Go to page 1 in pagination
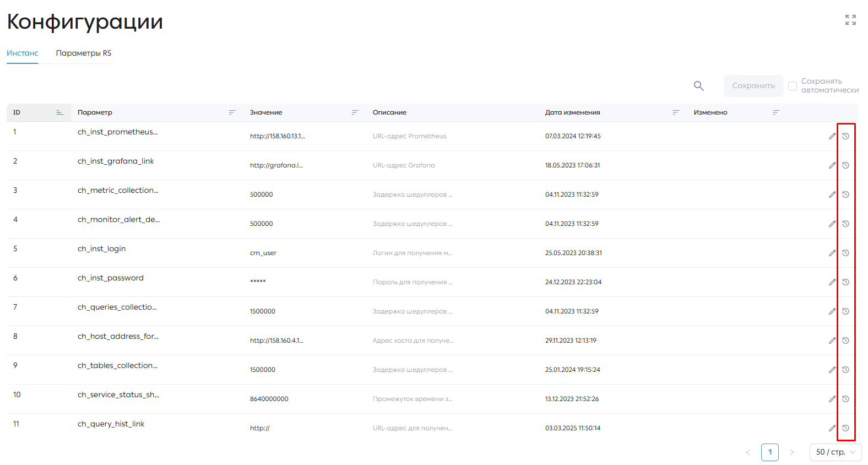Image resolution: width=868 pixels, height=465 pixels. 770,452
